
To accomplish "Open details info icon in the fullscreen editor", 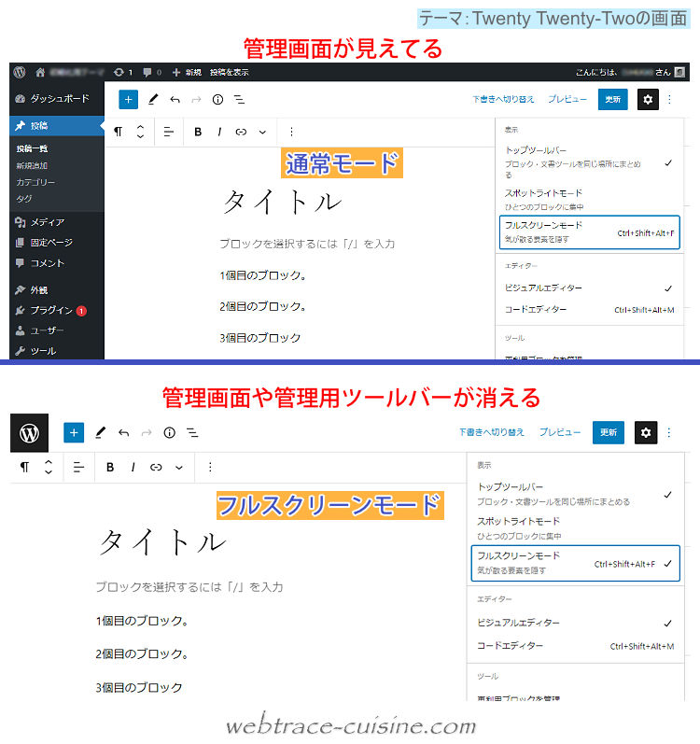I will (169, 433).
